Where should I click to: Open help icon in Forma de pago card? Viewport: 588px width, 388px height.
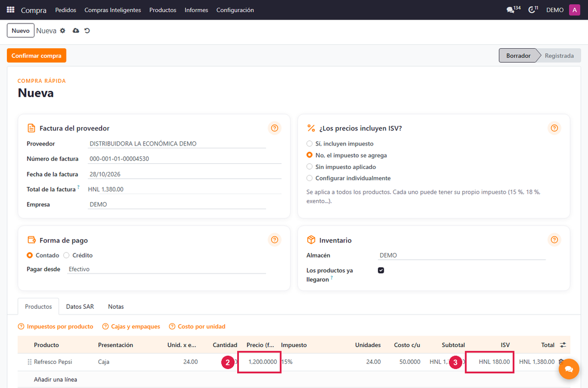point(274,240)
